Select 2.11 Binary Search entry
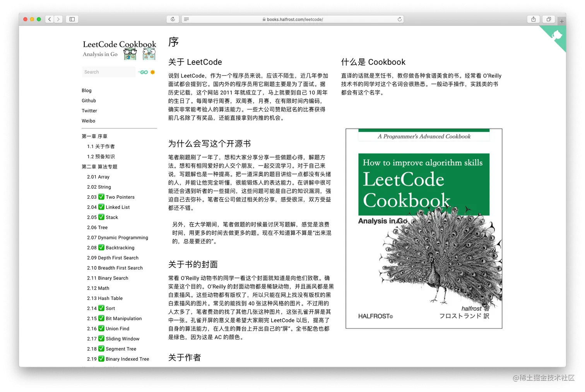The width and height of the screenshot is (585, 392). click(x=108, y=278)
